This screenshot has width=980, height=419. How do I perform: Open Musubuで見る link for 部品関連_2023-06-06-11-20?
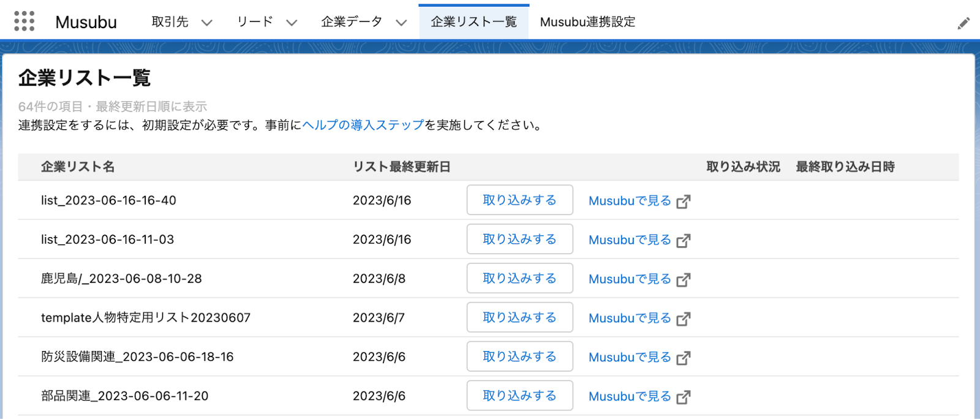(x=630, y=397)
